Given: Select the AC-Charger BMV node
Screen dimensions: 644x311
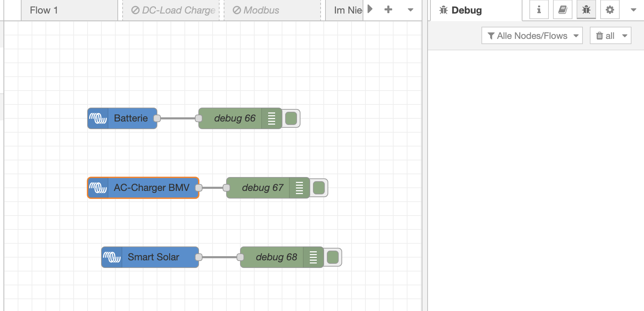Looking at the screenshot, I should point(151,188).
